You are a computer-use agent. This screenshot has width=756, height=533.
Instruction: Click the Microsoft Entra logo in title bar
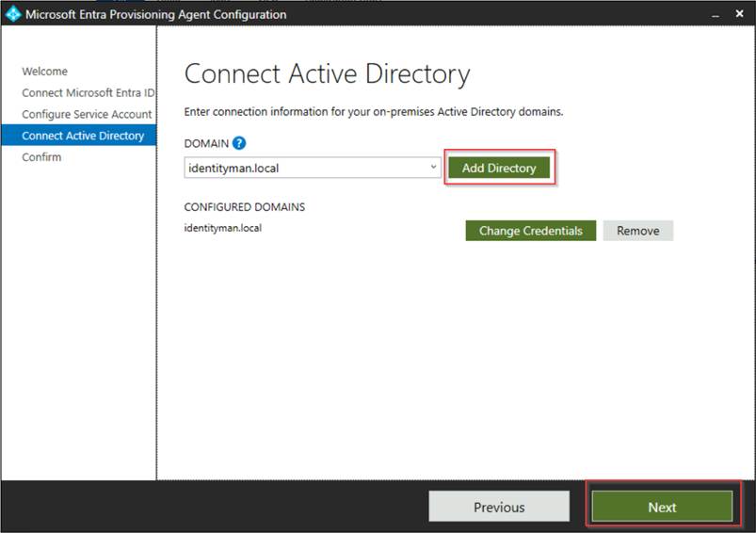tap(13, 14)
